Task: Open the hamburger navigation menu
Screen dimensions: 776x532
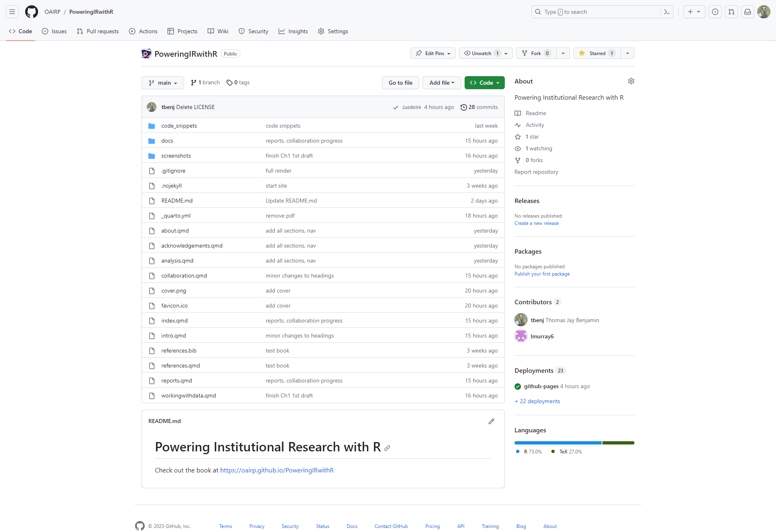Action: pyautogui.click(x=12, y=12)
